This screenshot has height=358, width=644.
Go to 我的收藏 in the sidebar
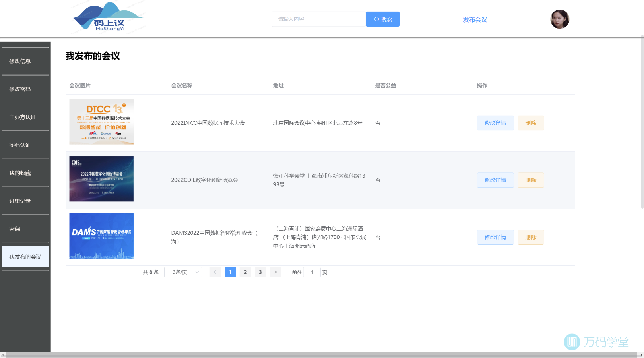pos(25,173)
